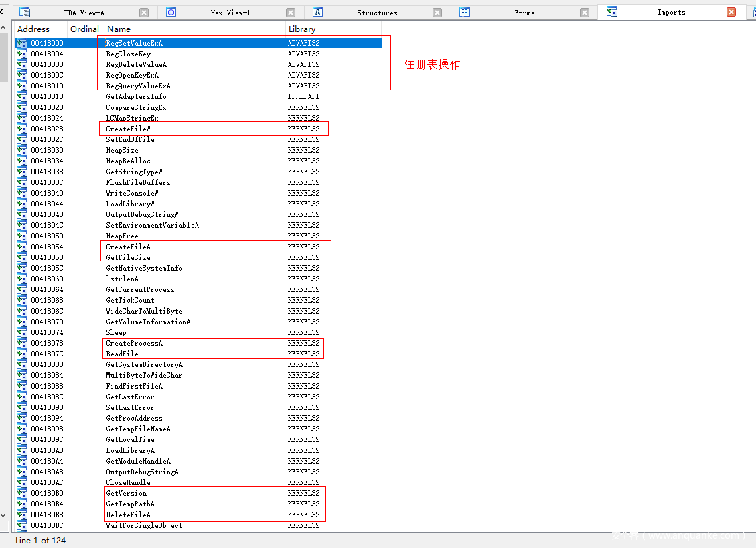756x548 pixels.
Task: Close the Hex View-1 tab
Action: coord(291,13)
